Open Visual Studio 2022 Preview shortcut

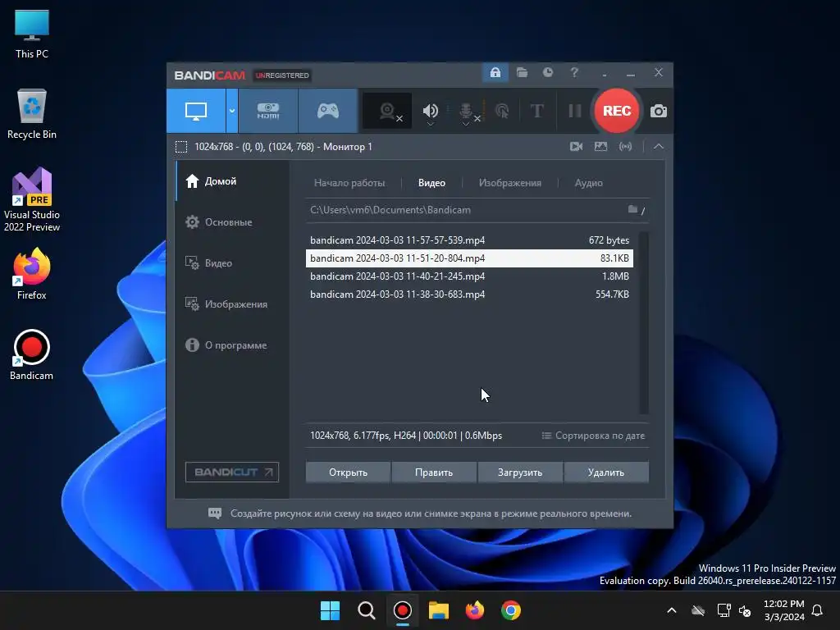coord(32,199)
